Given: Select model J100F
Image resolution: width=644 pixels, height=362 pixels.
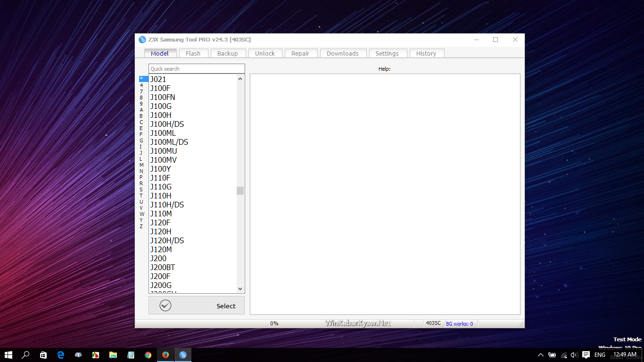Looking at the screenshot, I should pos(160,88).
